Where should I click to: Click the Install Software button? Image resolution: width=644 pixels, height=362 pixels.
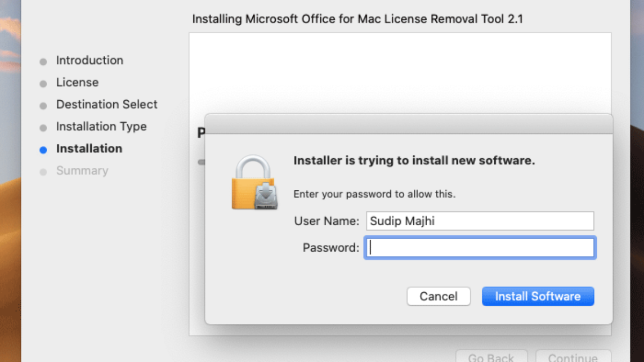coord(538,296)
